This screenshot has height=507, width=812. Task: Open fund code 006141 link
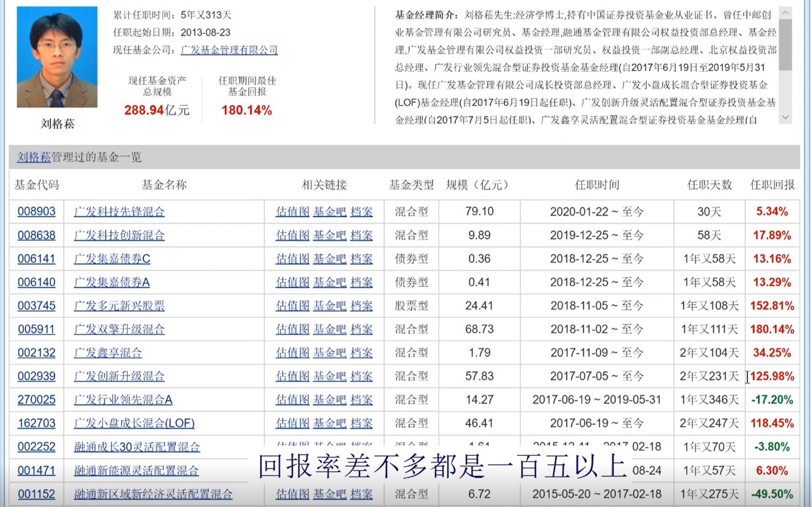pos(36,259)
